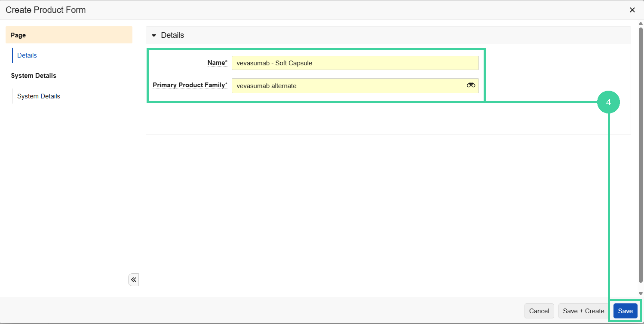The image size is (644, 324).
Task: Close the Create Product Form dialog
Action: [632, 9]
